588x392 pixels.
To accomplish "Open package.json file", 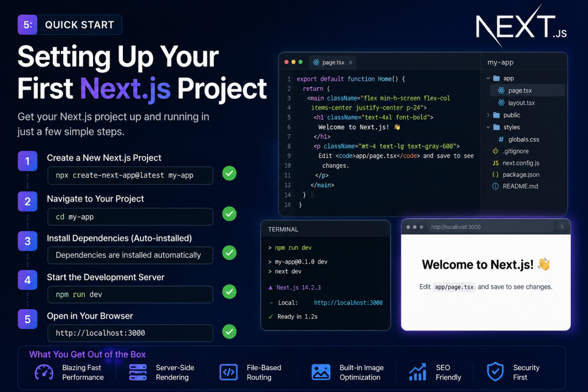I will (x=521, y=174).
